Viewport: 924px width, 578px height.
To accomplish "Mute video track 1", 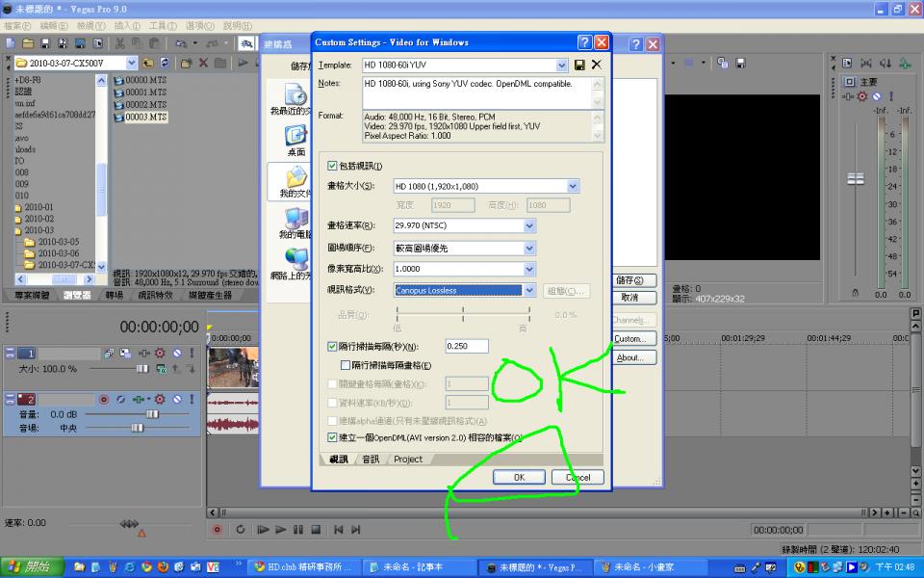I will [176, 354].
